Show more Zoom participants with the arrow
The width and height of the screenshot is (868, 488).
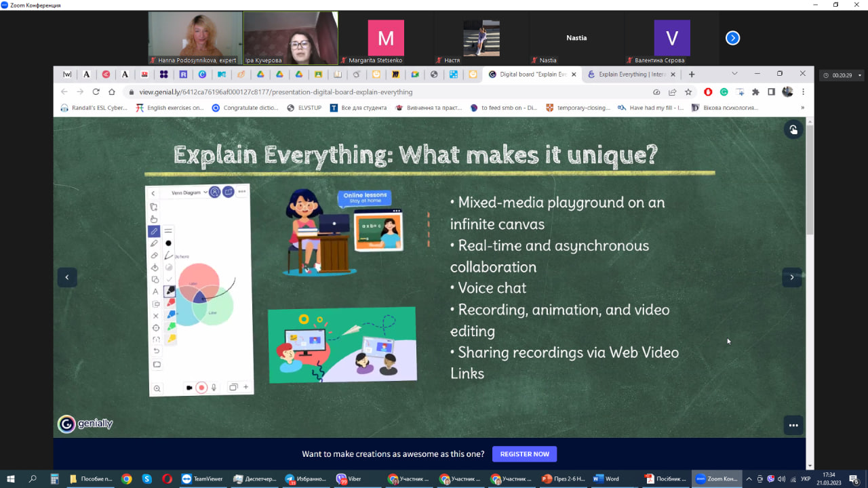click(732, 38)
